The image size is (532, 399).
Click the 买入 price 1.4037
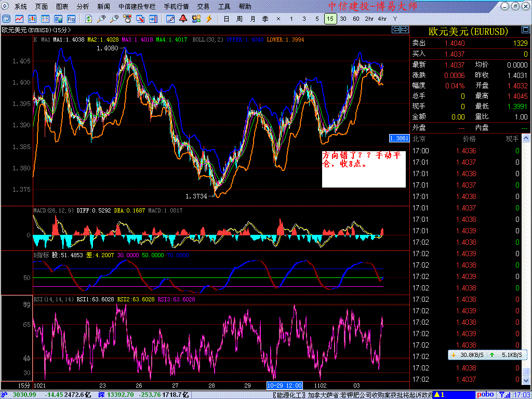coord(455,54)
